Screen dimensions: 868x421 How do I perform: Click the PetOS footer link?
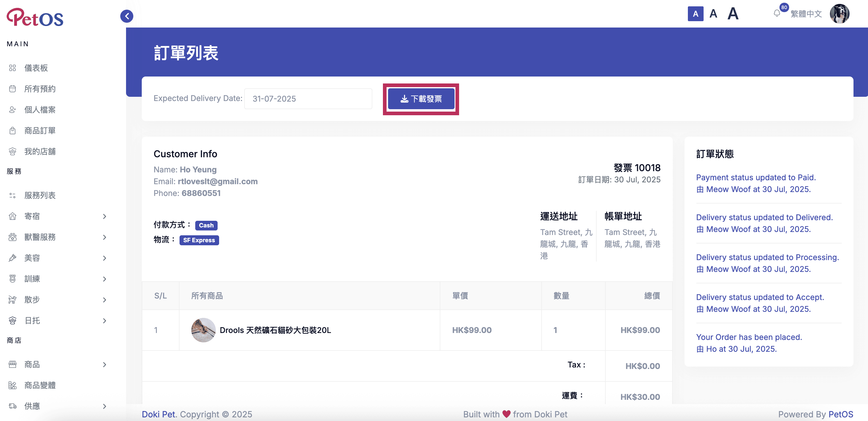(x=841, y=414)
